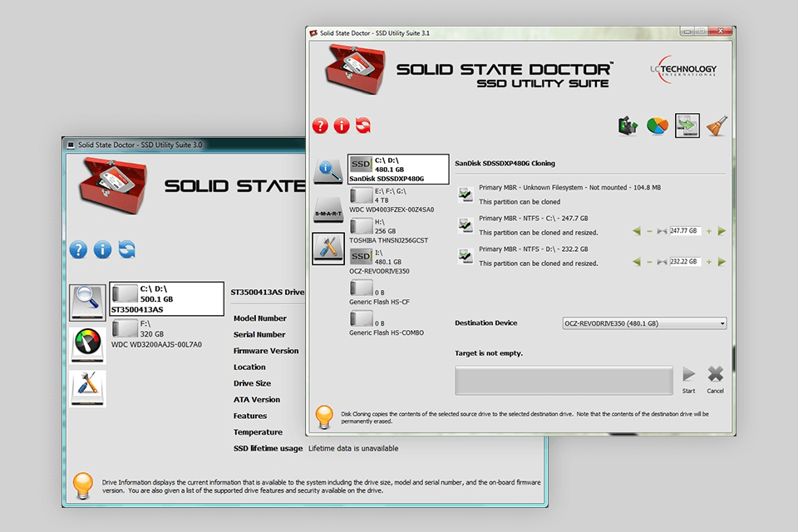Screen dimensions: 798x532
Task: Click 'Lifetime data is unavailable' text
Action: [353, 449]
